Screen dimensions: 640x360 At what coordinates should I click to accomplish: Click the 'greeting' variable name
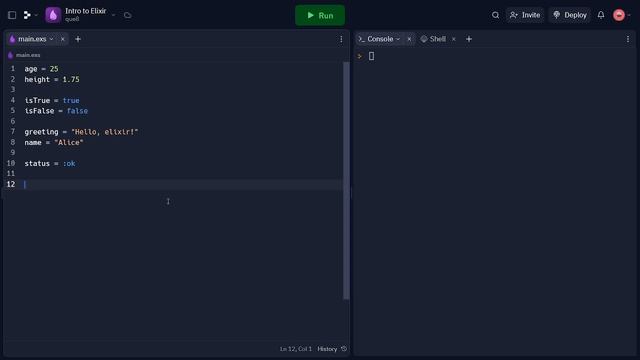pos(41,132)
